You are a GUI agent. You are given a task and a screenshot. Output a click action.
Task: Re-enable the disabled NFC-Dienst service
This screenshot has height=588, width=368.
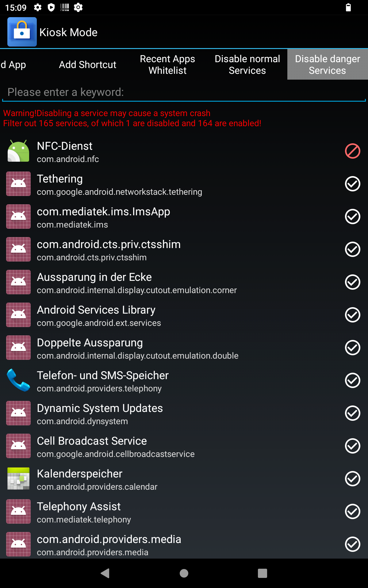pyautogui.click(x=352, y=151)
